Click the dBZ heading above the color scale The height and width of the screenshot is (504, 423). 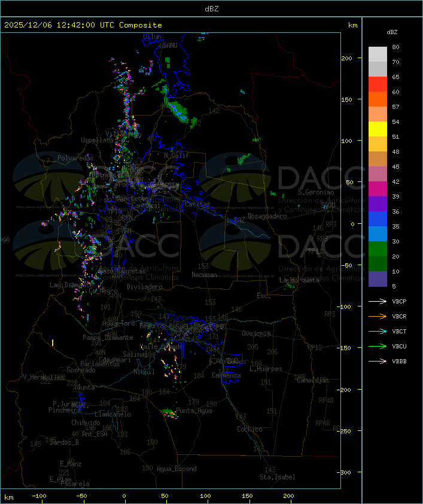click(392, 32)
